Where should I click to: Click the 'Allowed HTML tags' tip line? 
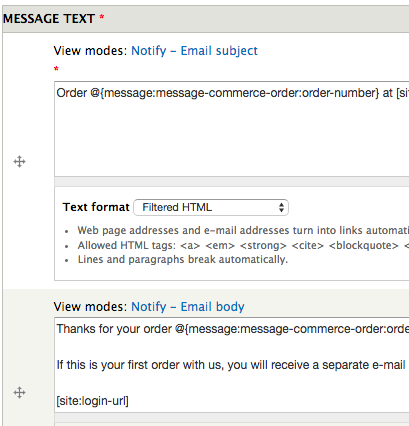click(x=243, y=245)
